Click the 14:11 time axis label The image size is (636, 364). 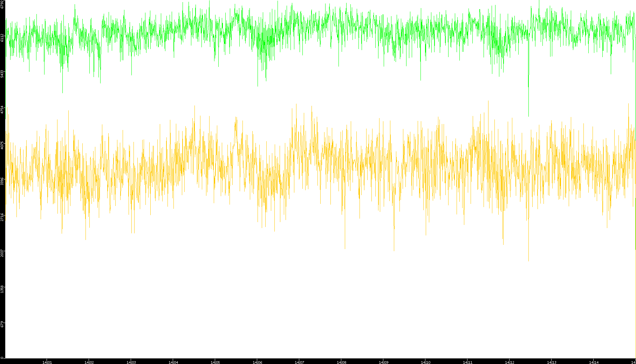coord(467,362)
